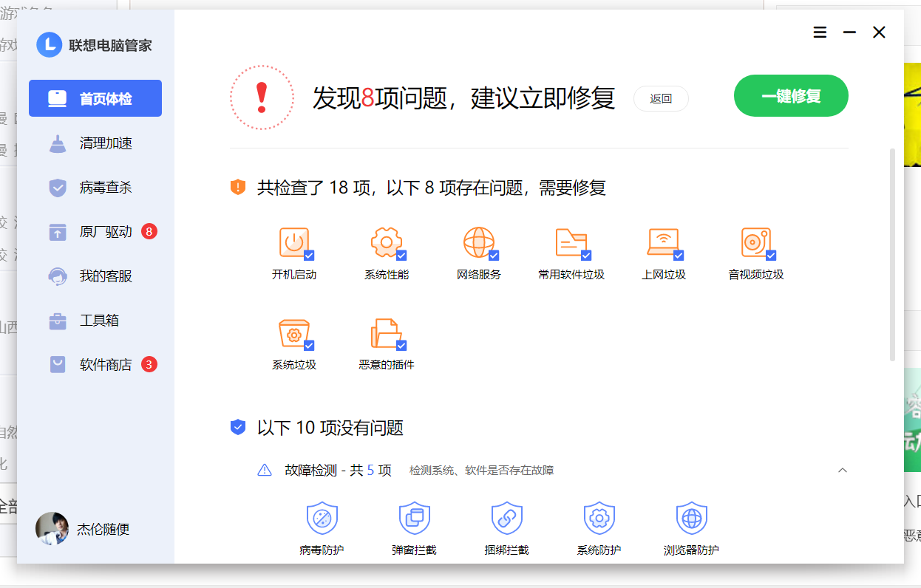
Task: Click the 恶意的插件 files icon
Action: click(386, 333)
